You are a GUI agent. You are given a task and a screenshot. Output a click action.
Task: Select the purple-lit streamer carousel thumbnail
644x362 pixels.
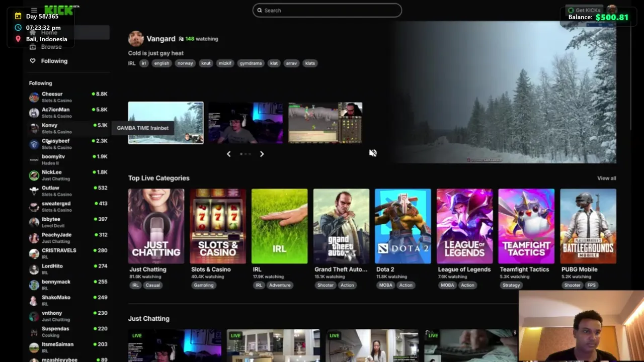(246, 123)
